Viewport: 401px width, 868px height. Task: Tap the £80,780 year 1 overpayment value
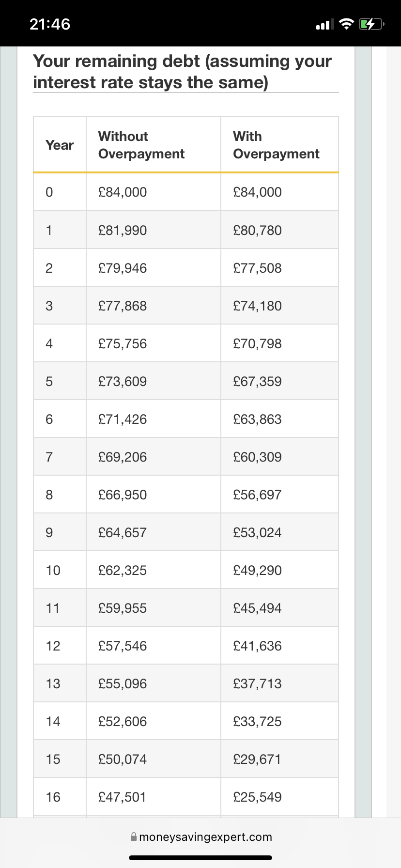(x=257, y=230)
